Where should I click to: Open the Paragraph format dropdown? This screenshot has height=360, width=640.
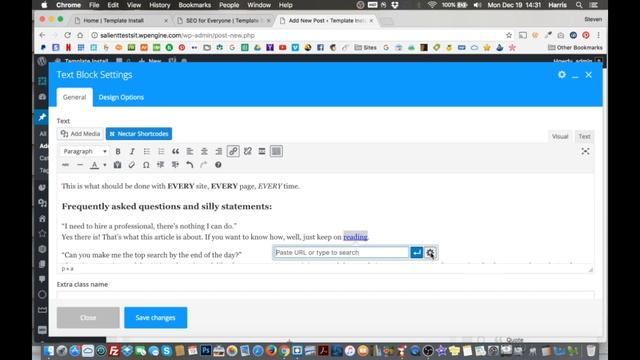pyautogui.click(x=84, y=151)
